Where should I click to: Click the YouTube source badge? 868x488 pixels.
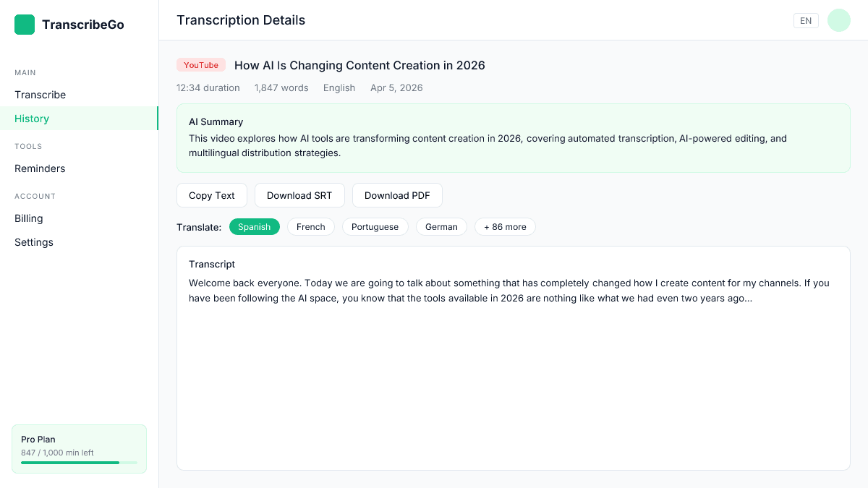point(201,64)
